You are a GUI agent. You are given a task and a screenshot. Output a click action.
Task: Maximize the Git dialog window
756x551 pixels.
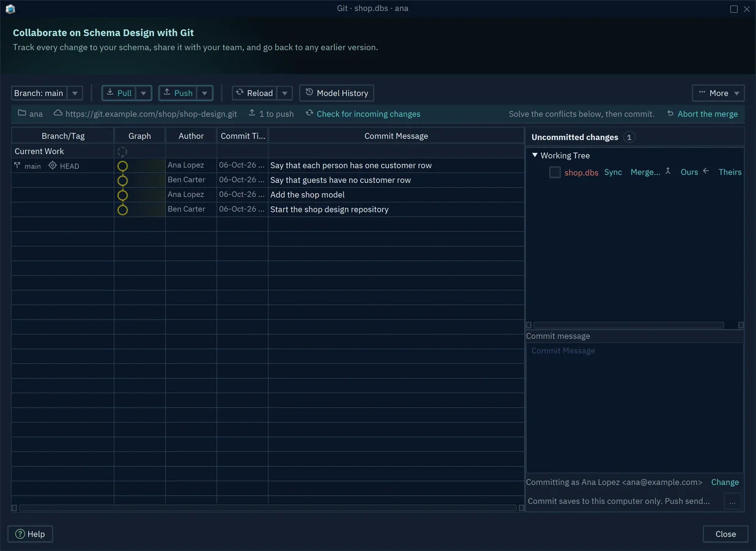click(734, 9)
